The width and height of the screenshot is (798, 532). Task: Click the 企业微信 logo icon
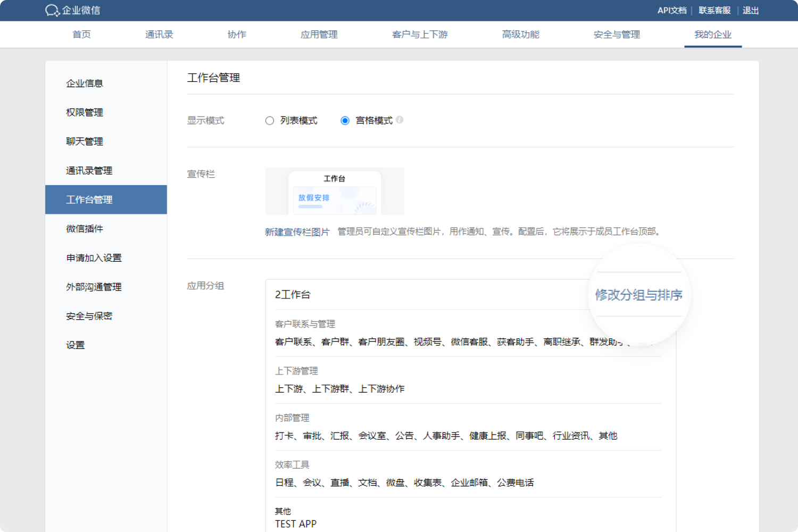click(52, 10)
